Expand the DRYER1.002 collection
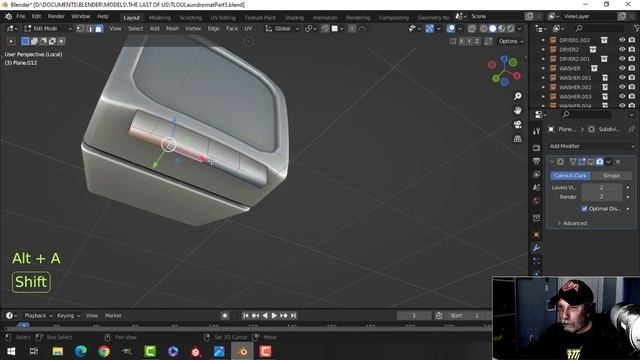Screen dimensions: 640x360 coord(543,40)
